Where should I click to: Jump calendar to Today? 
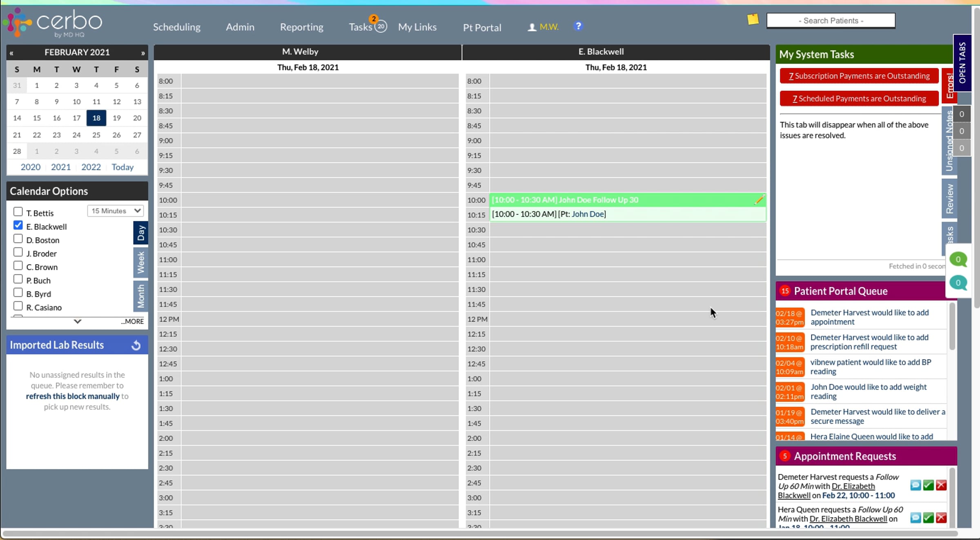point(122,167)
